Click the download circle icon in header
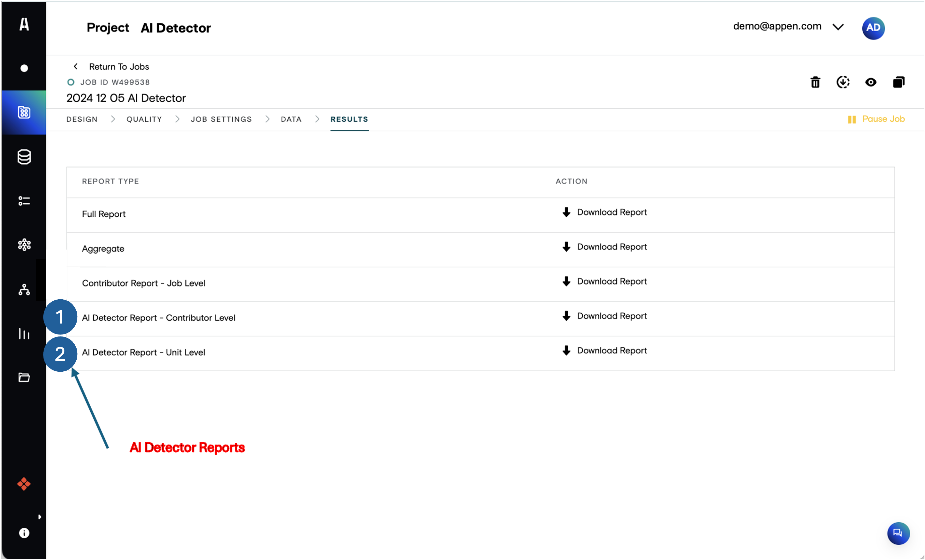This screenshot has height=560, width=925. (843, 82)
